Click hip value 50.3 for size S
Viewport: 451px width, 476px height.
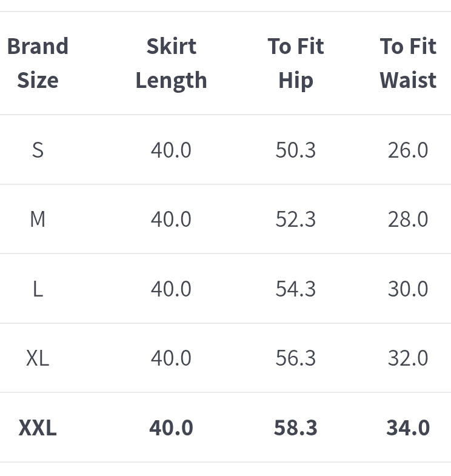pos(296,150)
